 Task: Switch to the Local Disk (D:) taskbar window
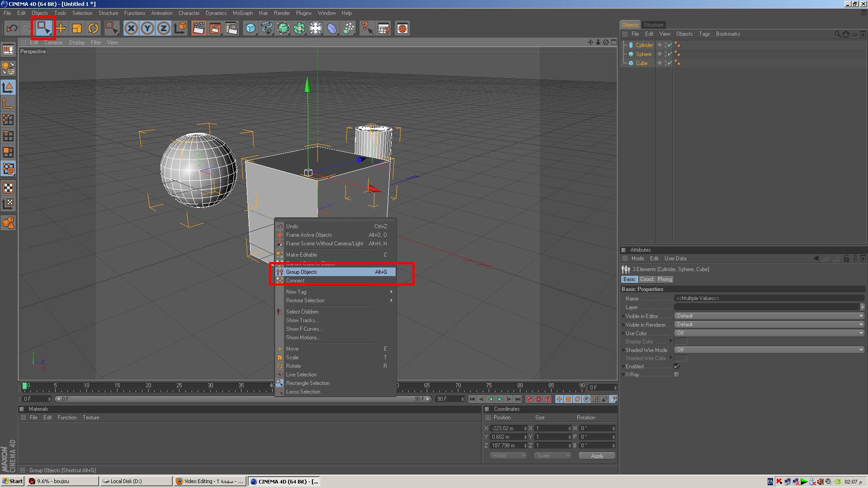[136, 481]
